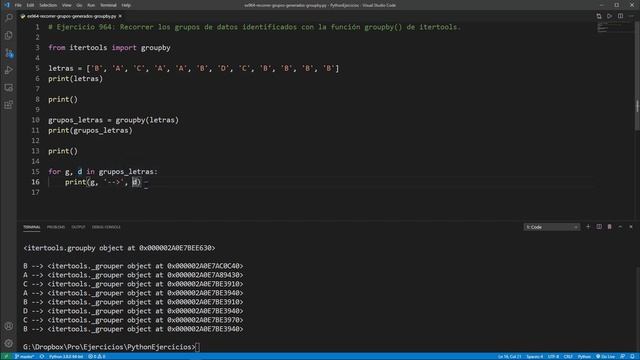The height and width of the screenshot is (360, 640).
Task: Change UTF-8 file encoding
Action: click(553, 356)
